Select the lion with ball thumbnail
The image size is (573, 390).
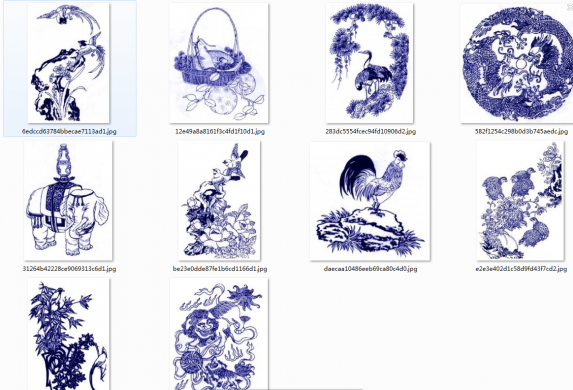(219, 334)
